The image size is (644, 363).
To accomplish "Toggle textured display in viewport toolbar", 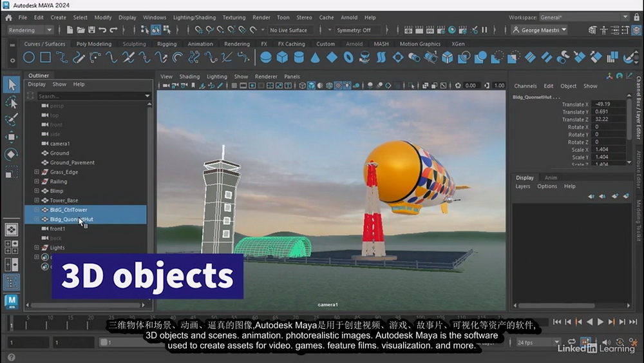I will 338,86.
